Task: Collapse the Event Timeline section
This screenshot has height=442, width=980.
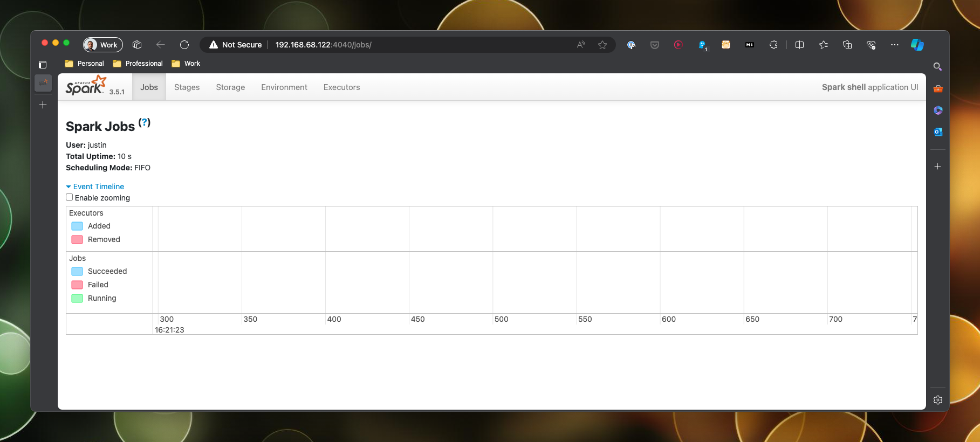Action: [95, 187]
